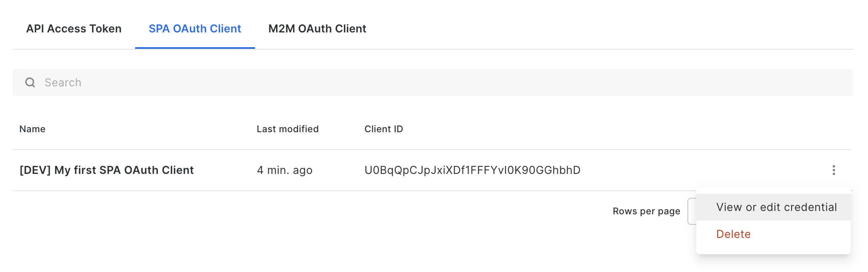
Task: Open the M2M OAuth Client tab
Action: [317, 29]
